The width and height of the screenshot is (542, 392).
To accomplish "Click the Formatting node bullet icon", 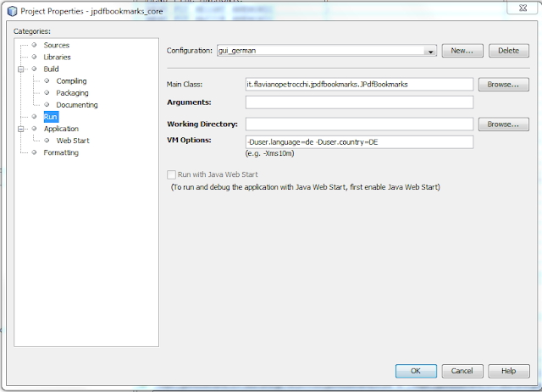I will [34, 152].
